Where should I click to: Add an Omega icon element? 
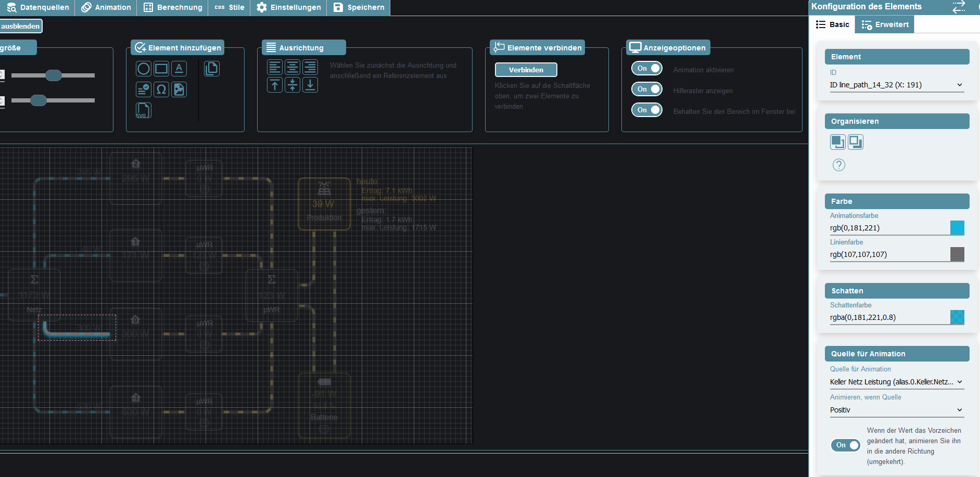coord(161,89)
